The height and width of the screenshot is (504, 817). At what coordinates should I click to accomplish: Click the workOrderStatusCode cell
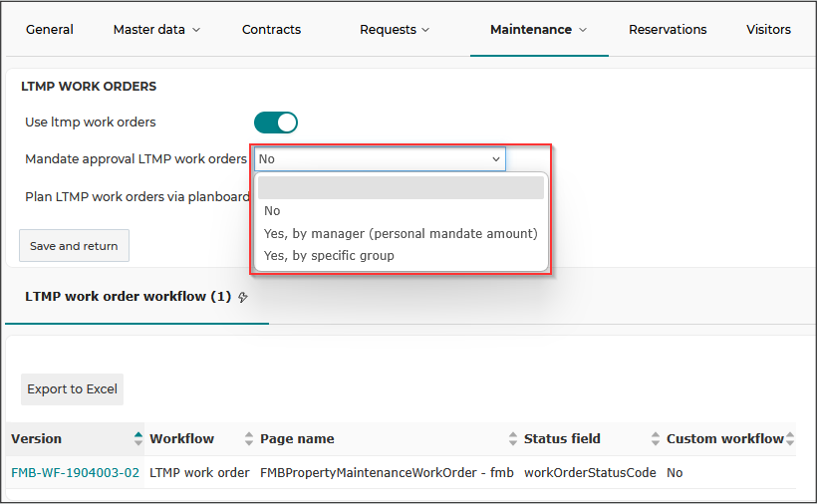(590, 473)
